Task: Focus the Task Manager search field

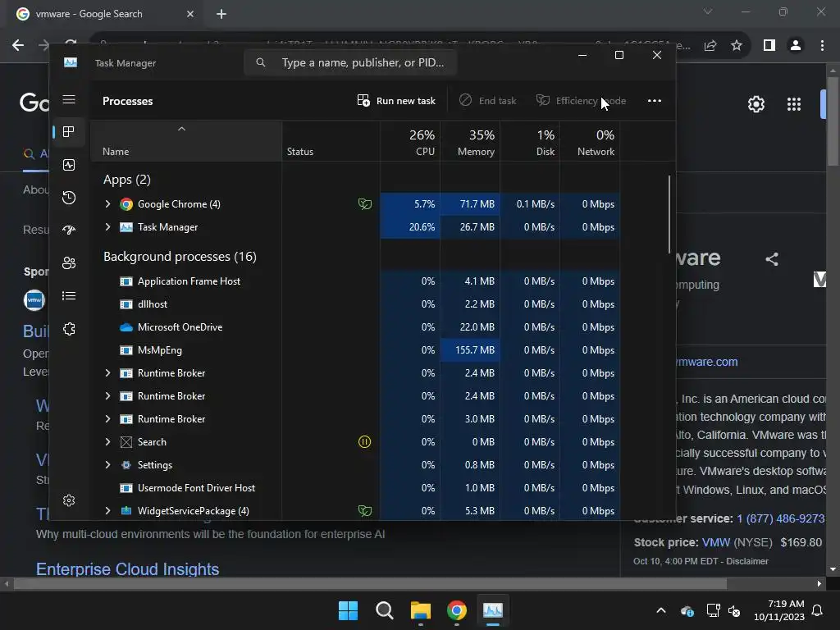Action: (350, 62)
